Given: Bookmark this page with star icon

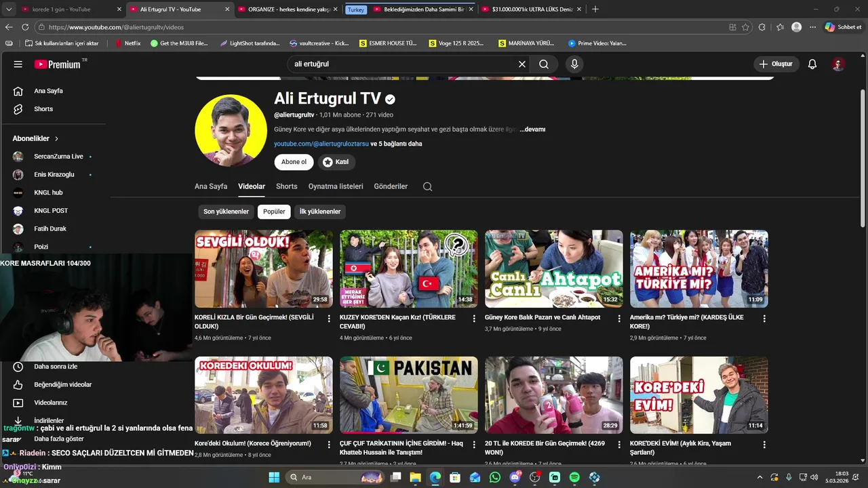Looking at the screenshot, I should coord(745,27).
